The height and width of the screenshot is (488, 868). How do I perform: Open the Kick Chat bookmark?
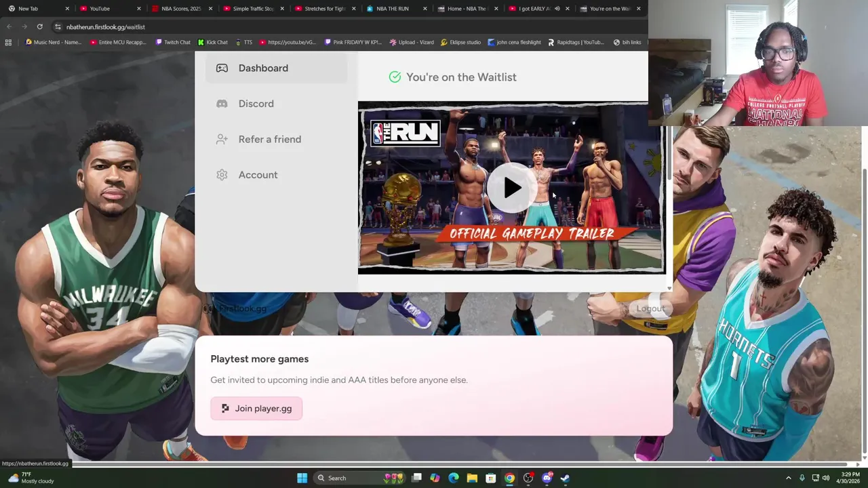click(213, 42)
